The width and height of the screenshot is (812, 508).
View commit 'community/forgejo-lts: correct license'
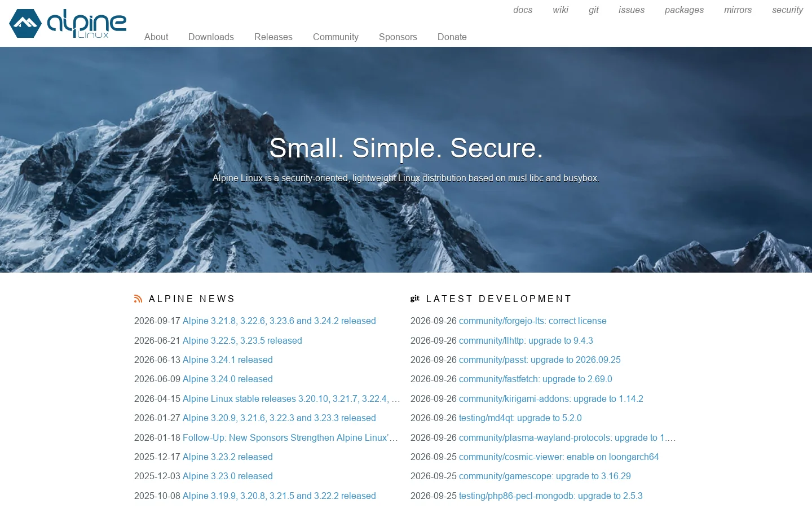click(x=533, y=321)
